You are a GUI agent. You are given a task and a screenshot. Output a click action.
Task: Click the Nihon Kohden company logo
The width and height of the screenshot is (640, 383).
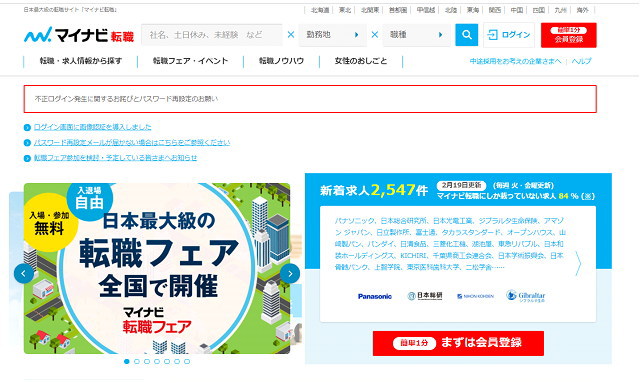476,296
